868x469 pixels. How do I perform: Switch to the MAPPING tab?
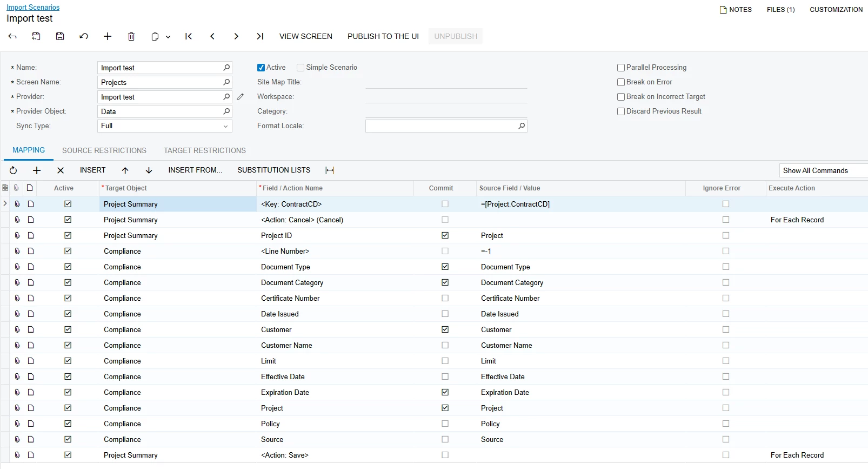pos(29,150)
